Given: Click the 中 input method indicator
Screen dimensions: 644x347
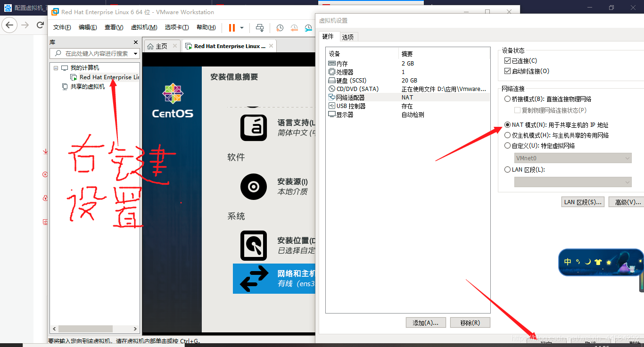Looking at the screenshot, I should 568,262.
